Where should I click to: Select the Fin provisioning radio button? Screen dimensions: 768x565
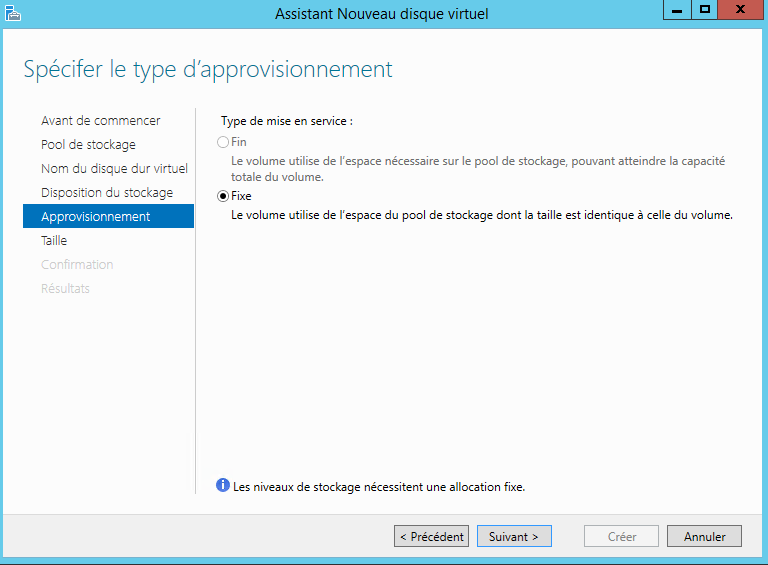tap(223, 142)
